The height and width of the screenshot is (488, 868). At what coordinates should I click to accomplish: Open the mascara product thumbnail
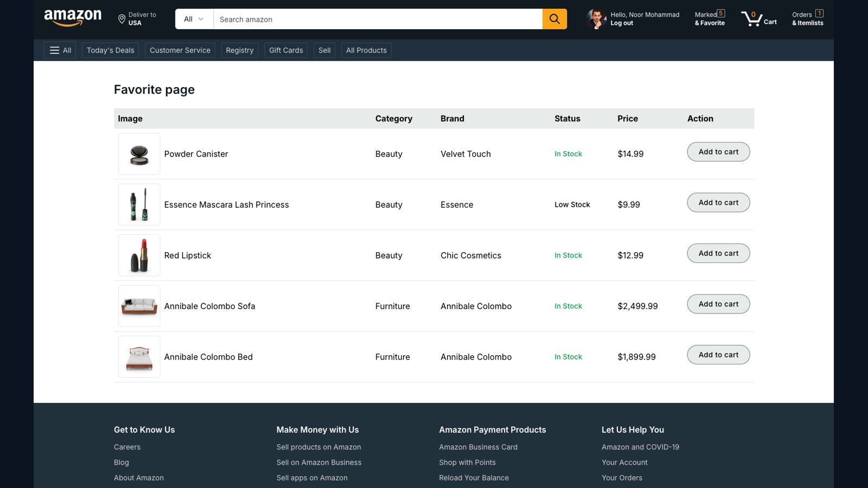(139, 204)
